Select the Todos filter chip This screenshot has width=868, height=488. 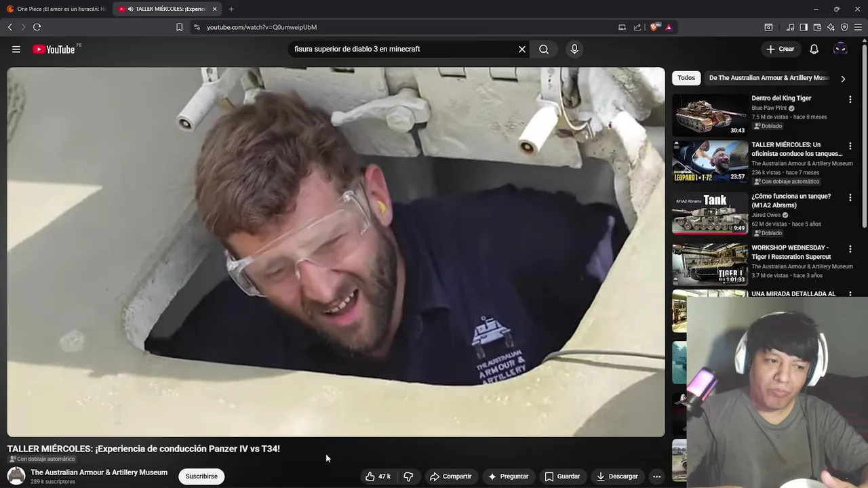686,78
